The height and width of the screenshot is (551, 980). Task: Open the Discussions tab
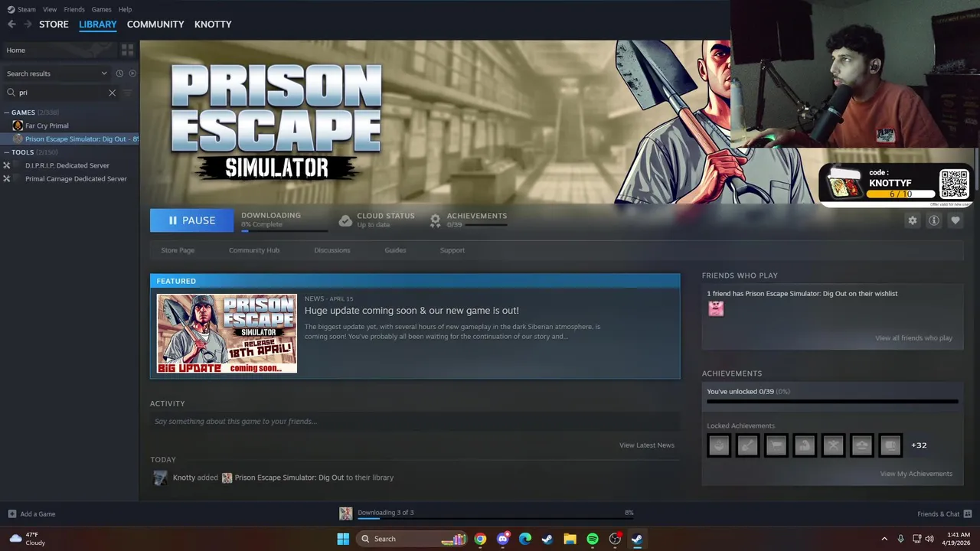(x=332, y=250)
